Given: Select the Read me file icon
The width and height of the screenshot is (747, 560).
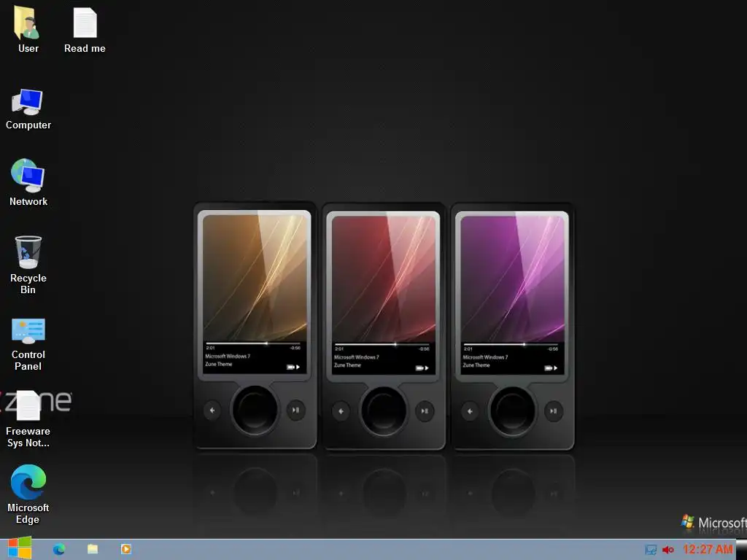Looking at the screenshot, I should (x=85, y=29).
